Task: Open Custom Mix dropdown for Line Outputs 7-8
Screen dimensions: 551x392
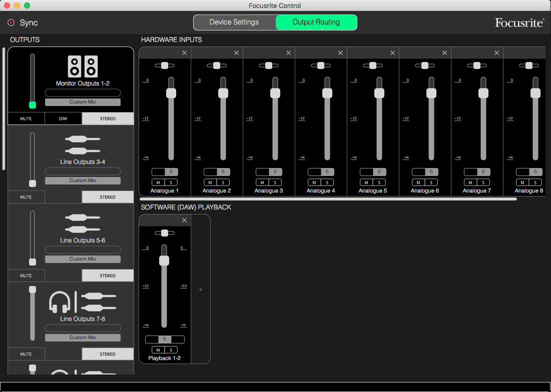Action: (x=83, y=337)
